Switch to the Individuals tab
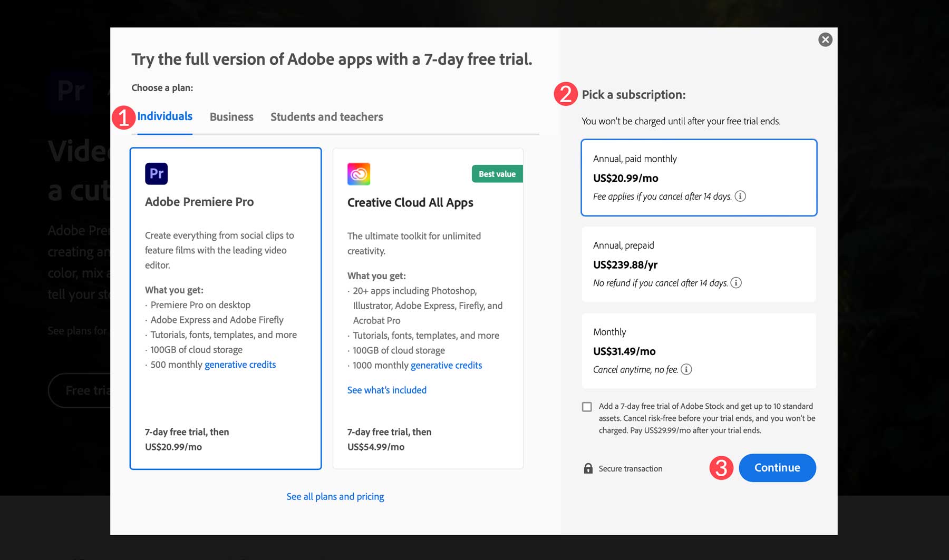 coord(164,116)
